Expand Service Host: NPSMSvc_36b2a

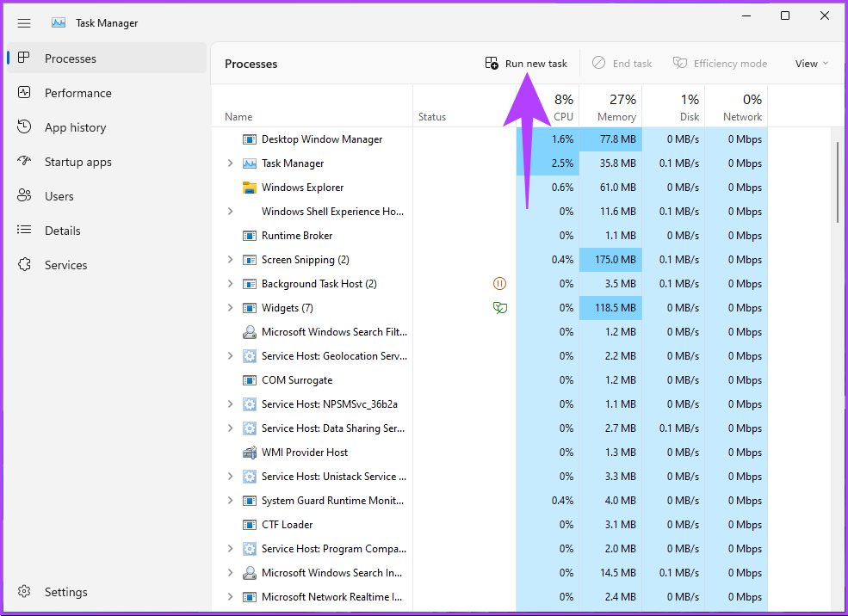pos(231,404)
